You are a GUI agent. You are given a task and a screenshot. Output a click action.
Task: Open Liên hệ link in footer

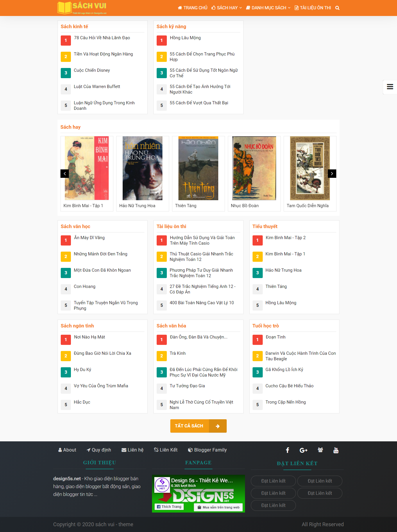tap(133, 450)
